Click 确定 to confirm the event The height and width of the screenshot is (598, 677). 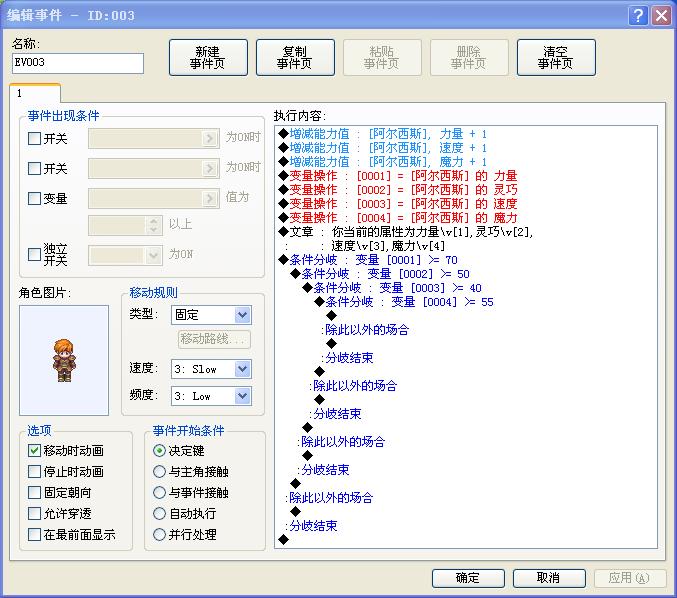(468, 578)
